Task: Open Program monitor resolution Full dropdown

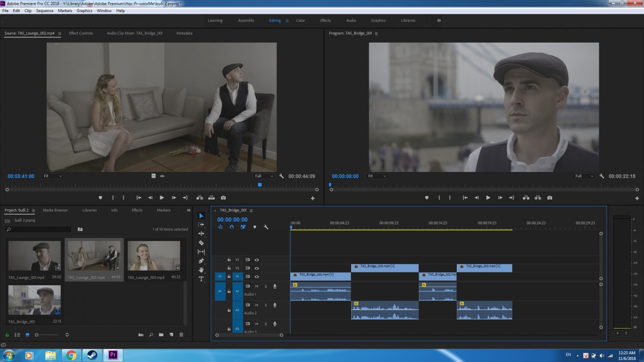Action: point(585,176)
